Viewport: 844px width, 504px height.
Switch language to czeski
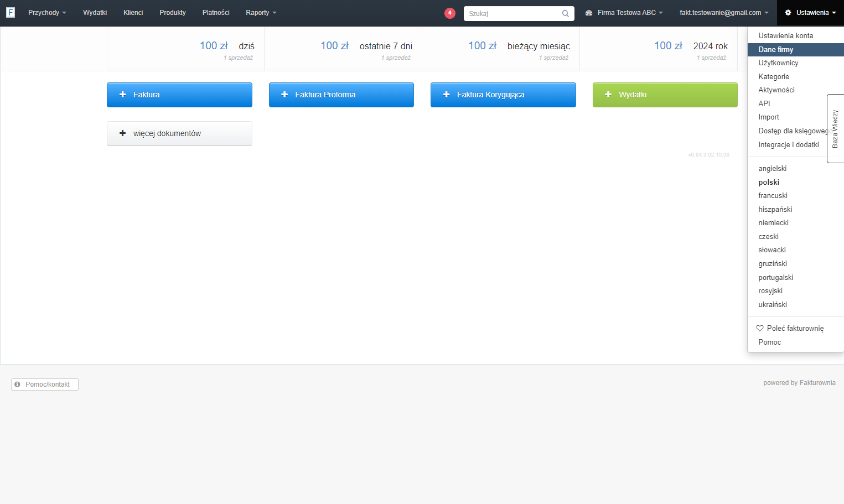795,236
